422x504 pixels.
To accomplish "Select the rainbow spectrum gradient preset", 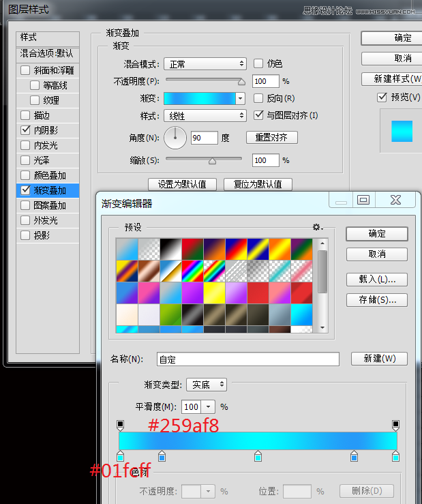I will pyautogui.click(x=192, y=271).
